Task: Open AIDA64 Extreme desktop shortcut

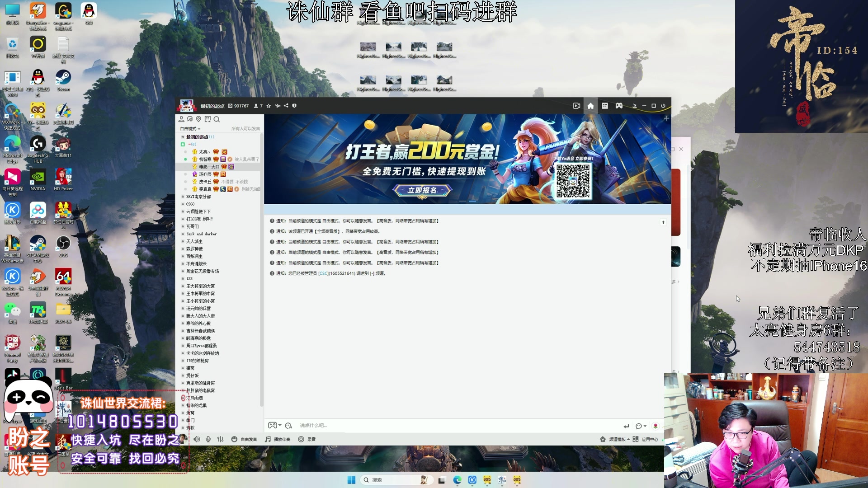Action: click(x=63, y=282)
